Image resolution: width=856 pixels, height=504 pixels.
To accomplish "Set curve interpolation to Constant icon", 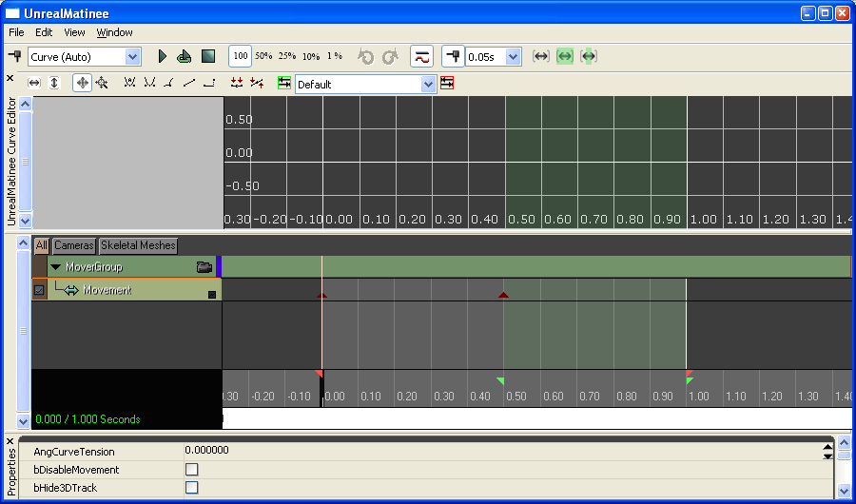I will 209,83.
